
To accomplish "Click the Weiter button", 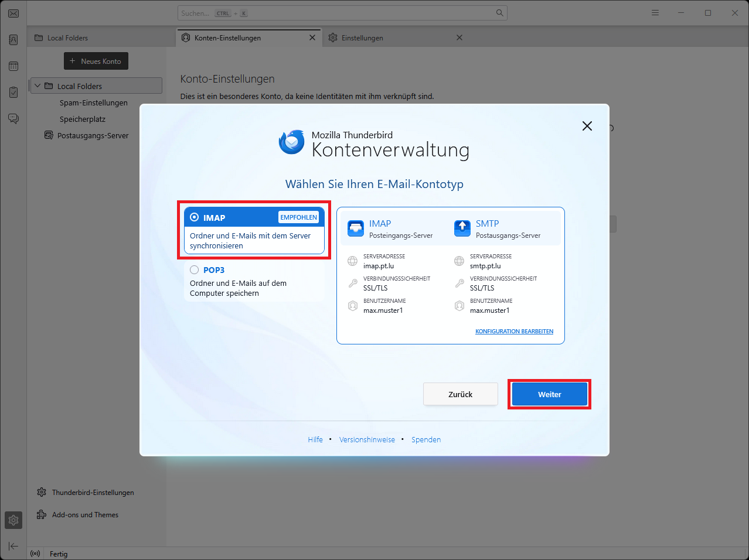I will pos(549,394).
